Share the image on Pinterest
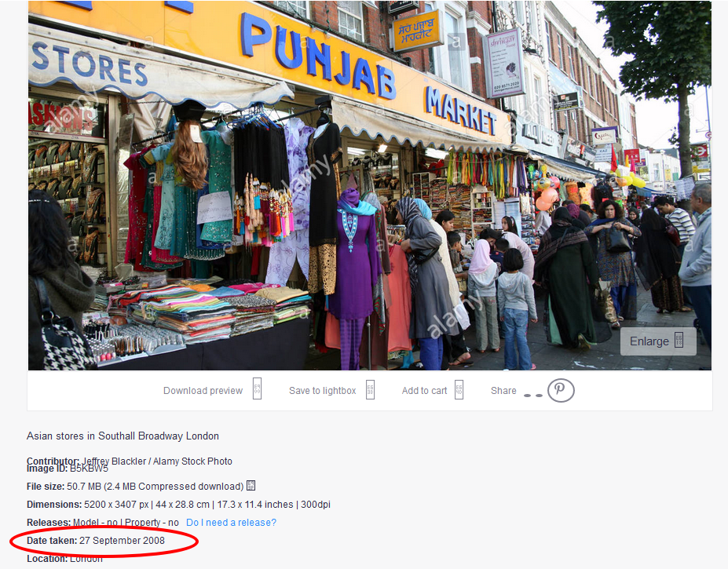Viewport: 728px width, 569px height. 561,390
